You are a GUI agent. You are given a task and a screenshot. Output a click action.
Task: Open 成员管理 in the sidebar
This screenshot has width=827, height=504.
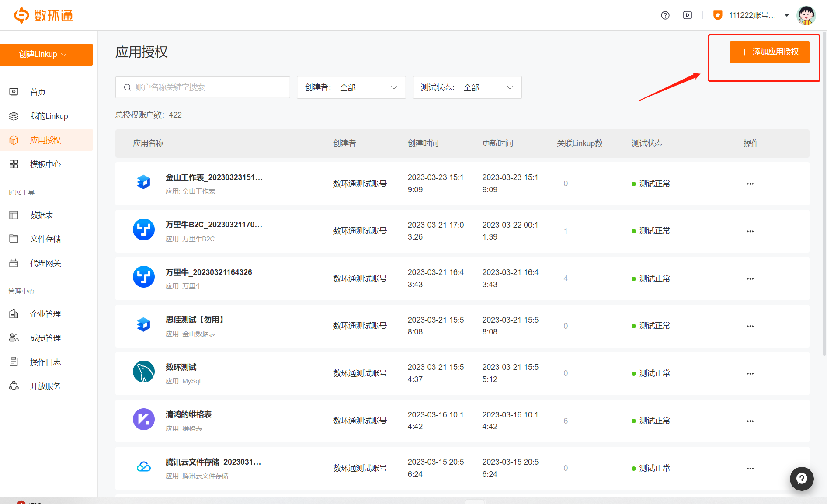45,338
